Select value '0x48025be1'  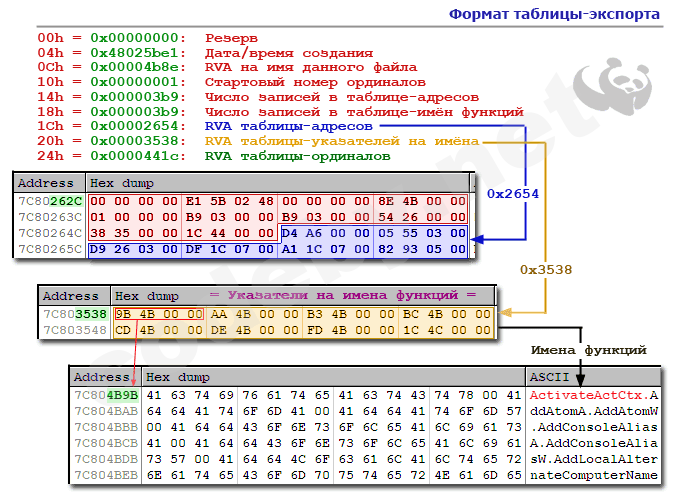pyautogui.click(x=134, y=53)
